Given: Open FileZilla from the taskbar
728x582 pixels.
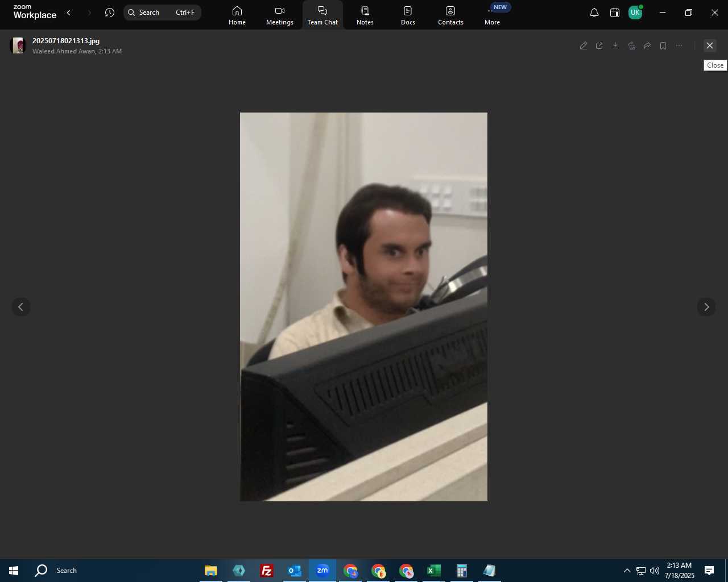Looking at the screenshot, I should point(267,571).
